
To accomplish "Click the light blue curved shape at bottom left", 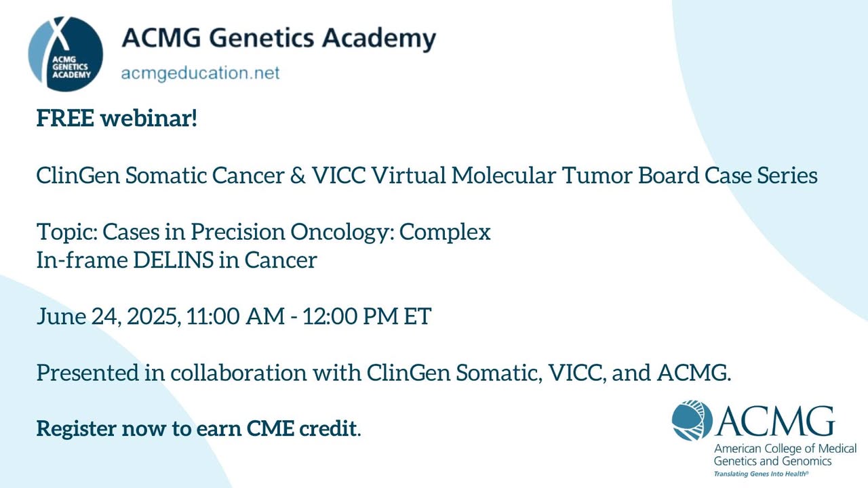I will click(81, 407).
